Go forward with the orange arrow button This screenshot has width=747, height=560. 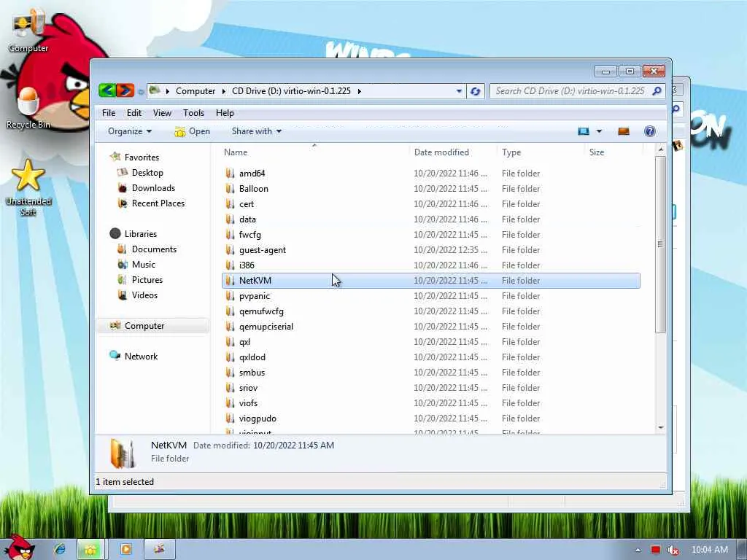tap(125, 90)
